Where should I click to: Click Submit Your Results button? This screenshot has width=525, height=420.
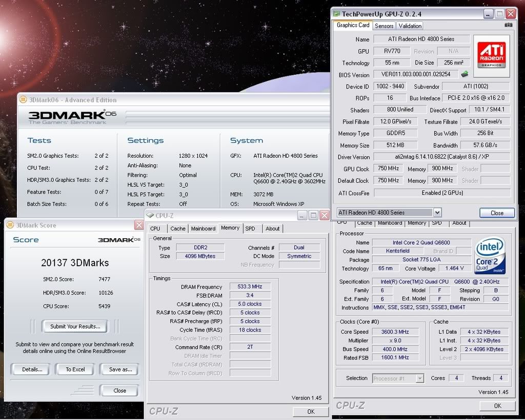coord(75,326)
